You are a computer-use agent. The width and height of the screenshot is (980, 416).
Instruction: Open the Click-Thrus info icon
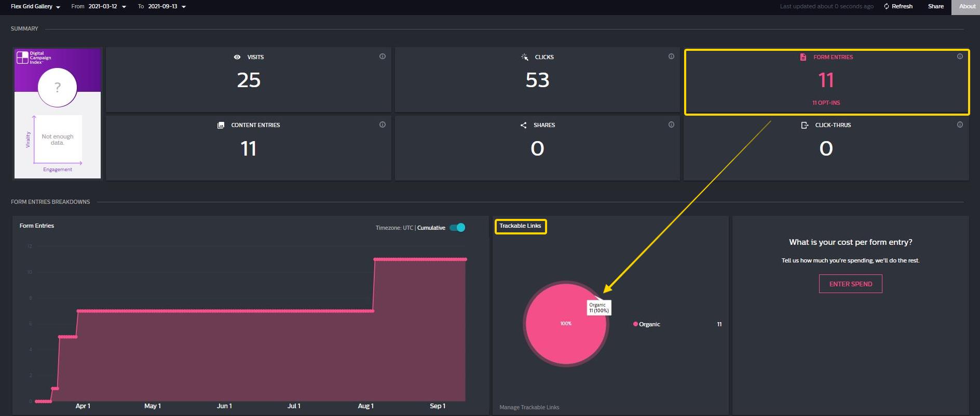click(960, 124)
